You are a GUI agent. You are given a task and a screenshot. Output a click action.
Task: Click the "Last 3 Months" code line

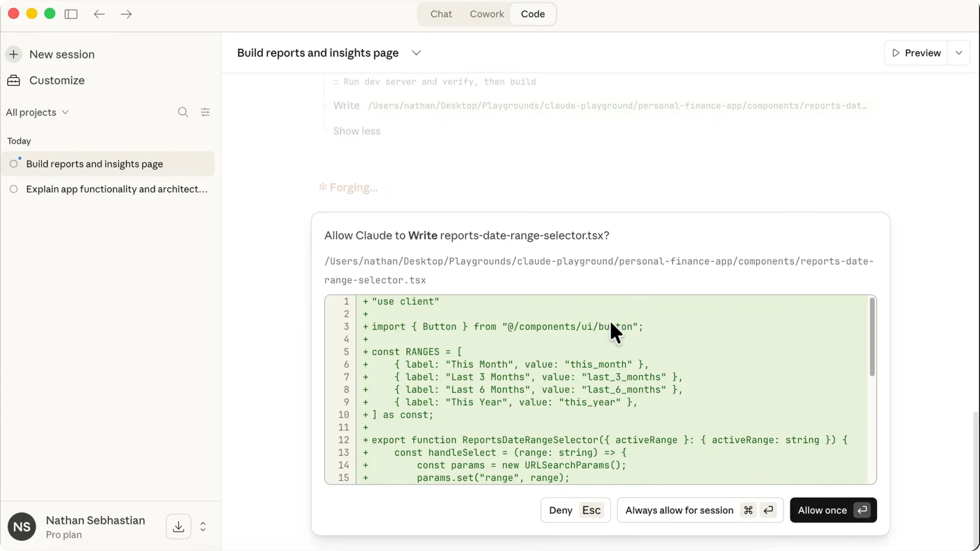[x=538, y=377]
